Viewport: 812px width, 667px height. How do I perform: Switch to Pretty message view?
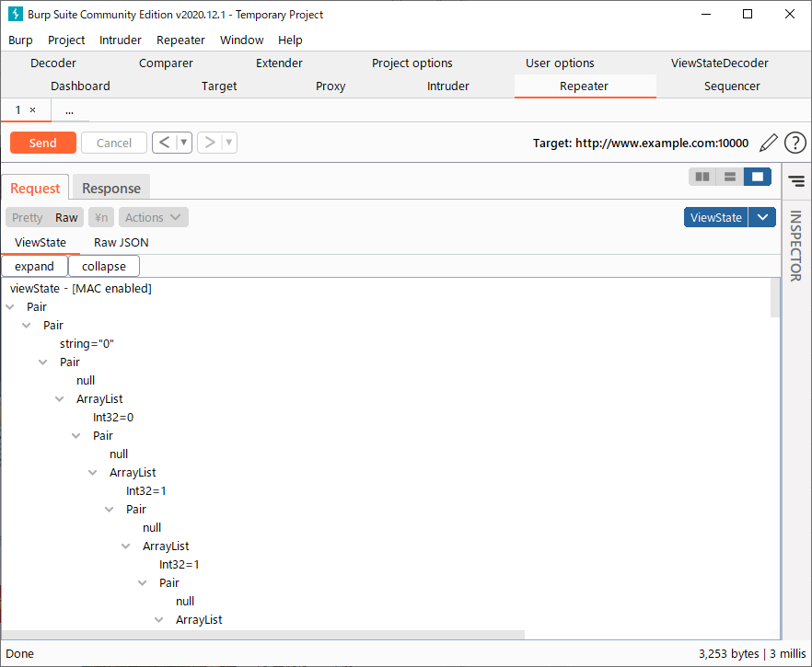pyautogui.click(x=27, y=217)
